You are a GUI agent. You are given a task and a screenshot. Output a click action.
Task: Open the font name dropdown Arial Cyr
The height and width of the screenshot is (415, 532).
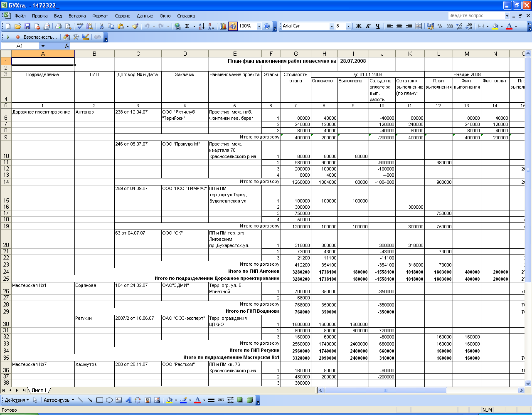pos(332,26)
